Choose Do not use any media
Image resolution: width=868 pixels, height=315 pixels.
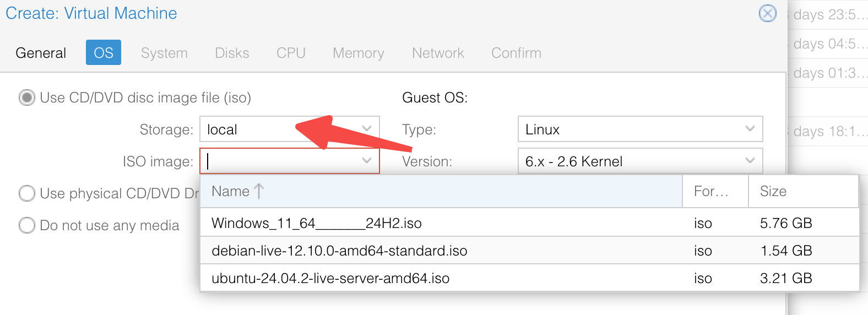[27, 225]
